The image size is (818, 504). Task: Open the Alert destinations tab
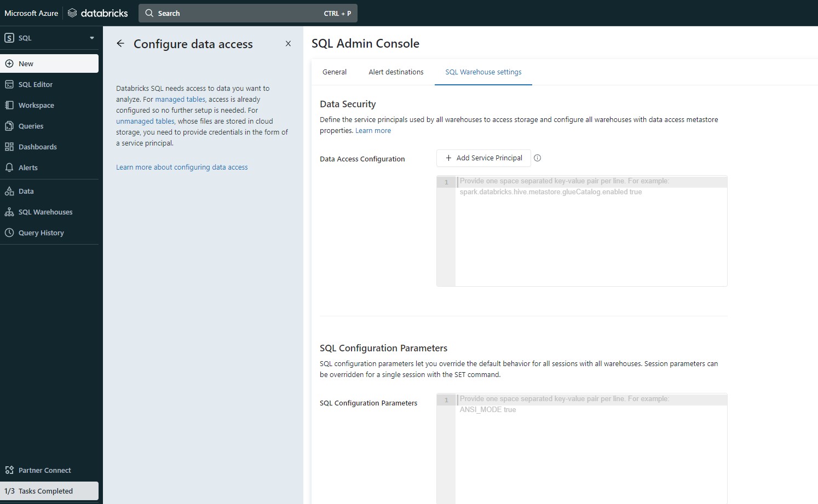[x=396, y=72]
